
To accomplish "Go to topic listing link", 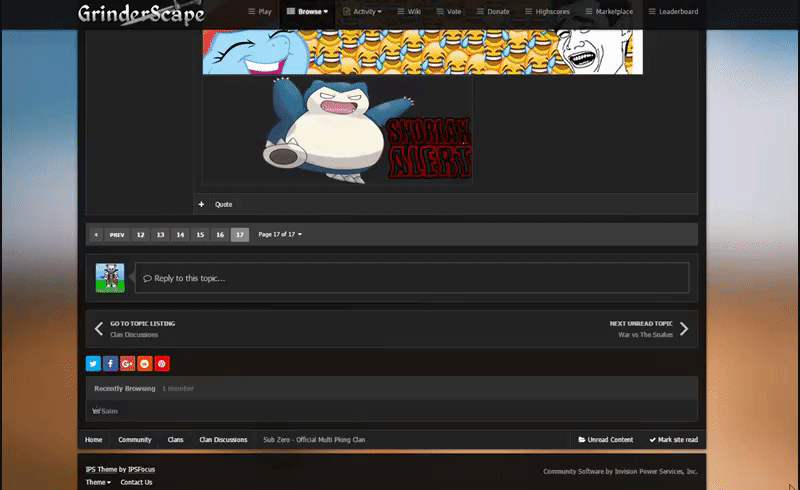I will tap(143, 324).
